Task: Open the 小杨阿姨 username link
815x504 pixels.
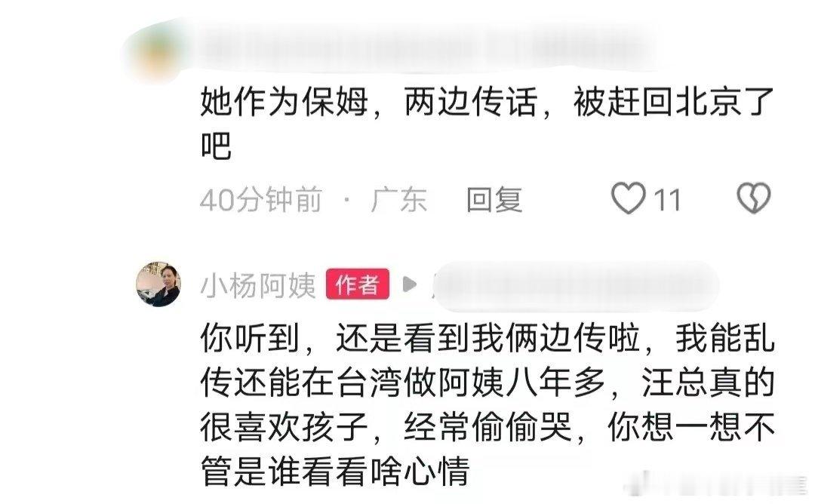Action: 258,285
